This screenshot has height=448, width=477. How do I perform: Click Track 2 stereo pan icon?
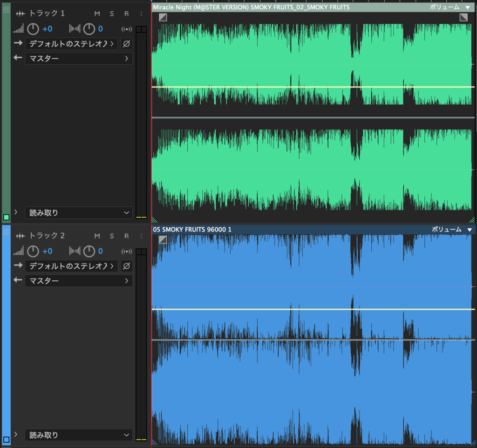coord(75,251)
